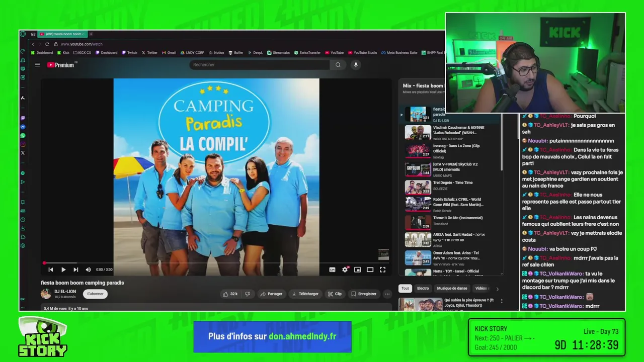
Task: Open options for Qui subira la pire épreuve video
Action: (x=502, y=301)
